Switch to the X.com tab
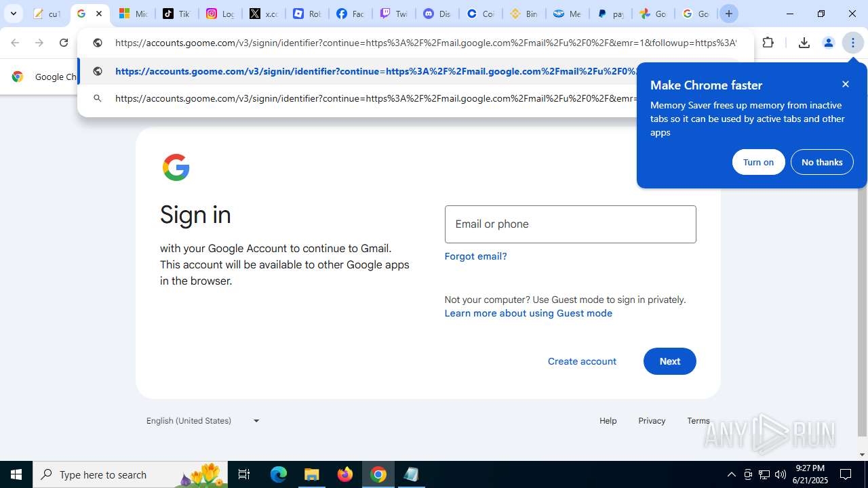The width and height of the screenshot is (868, 488). pyautogui.click(x=263, y=14)
